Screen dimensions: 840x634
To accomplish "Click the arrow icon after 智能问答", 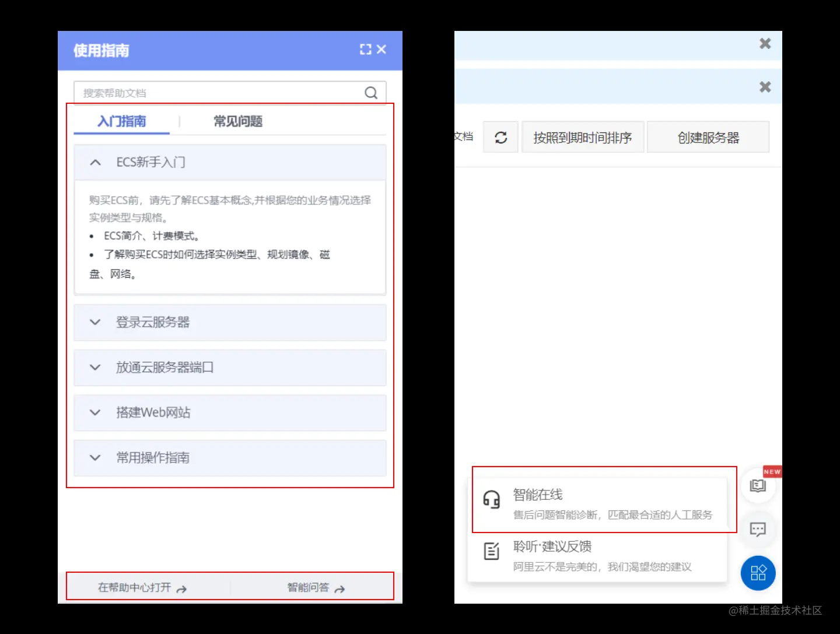I will tap(339, 589).
